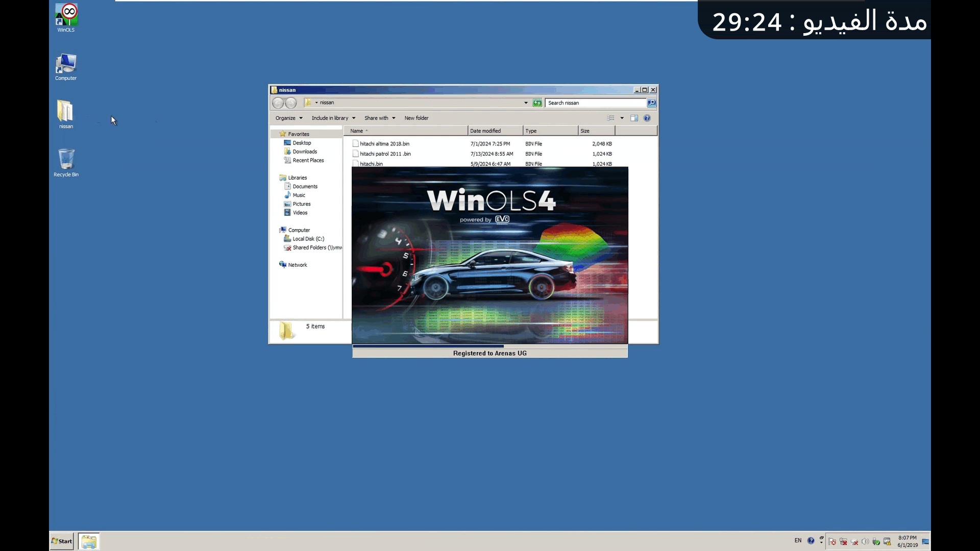Image resolution: width=980 pixels, height=551 pixels.
Task: Open Windows Explorer from the taskbar
Action: (89, 541)
